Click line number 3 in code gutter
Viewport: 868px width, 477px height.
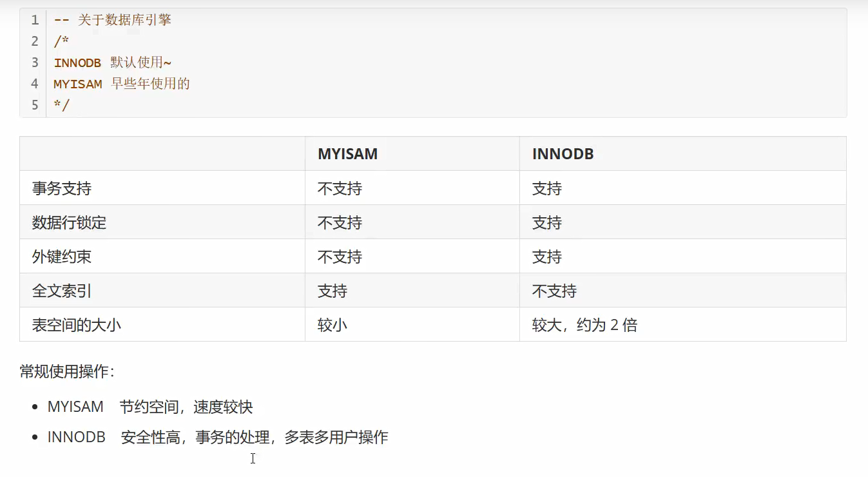35,63
